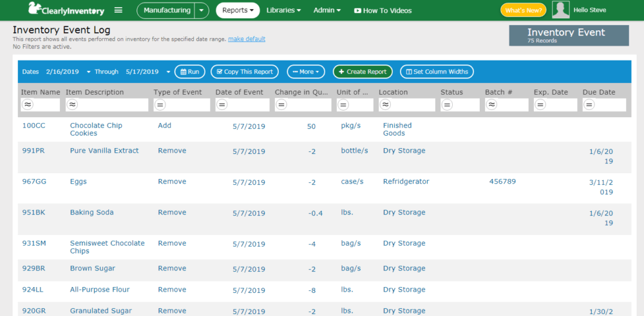The height and width of the screenshot is (316, 644).
Task: Open item 929BR
Action: [x=33, y=268]
